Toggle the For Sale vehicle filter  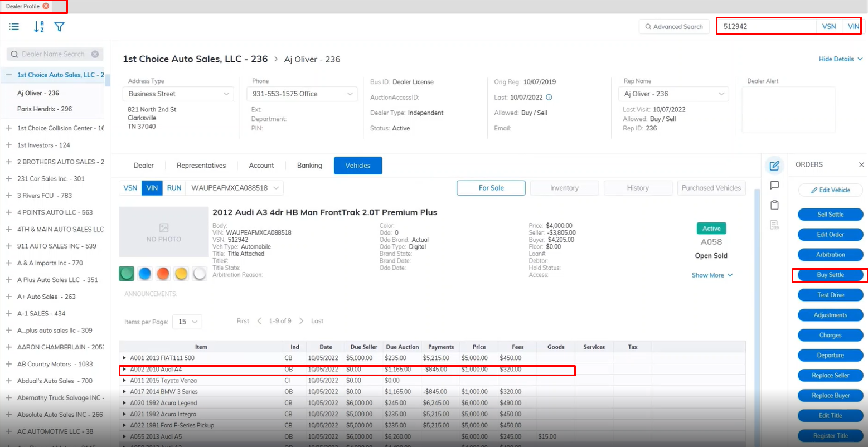491,188
